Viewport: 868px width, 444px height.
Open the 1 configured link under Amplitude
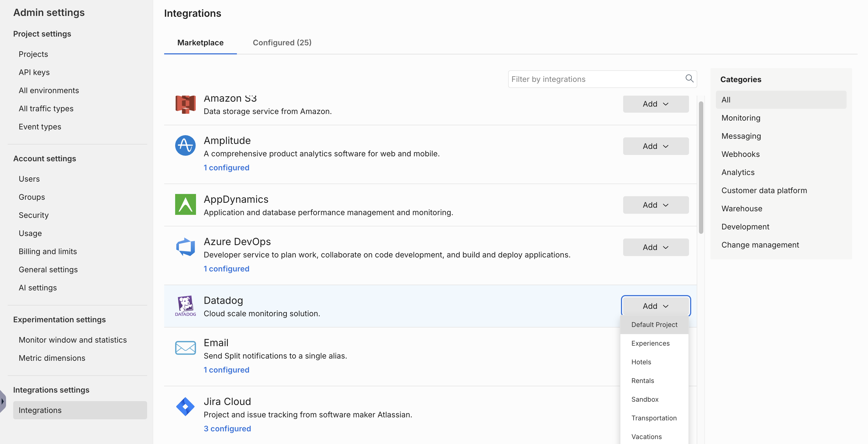click(226, 168)
